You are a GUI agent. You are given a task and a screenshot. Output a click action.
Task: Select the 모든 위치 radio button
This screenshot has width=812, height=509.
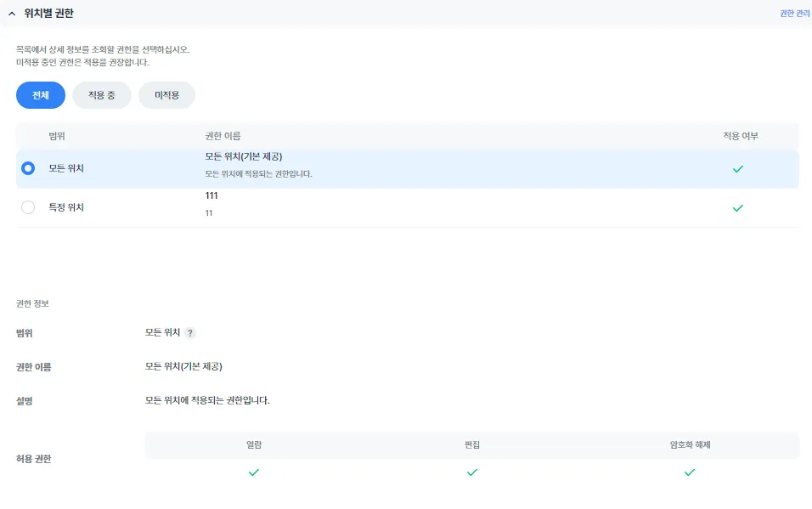[28, 168]
